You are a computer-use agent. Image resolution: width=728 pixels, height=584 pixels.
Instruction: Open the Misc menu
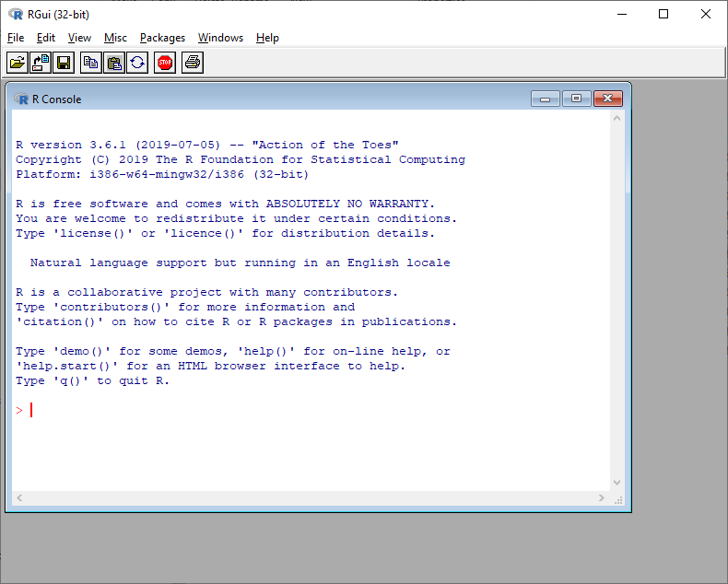(x=115, y=38)
